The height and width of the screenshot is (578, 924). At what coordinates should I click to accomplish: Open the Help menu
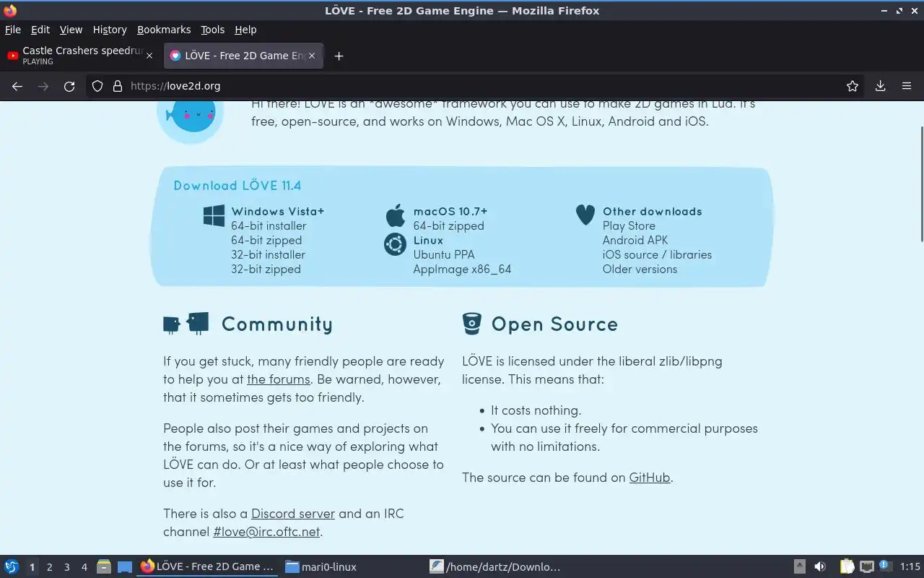[245, 30]
